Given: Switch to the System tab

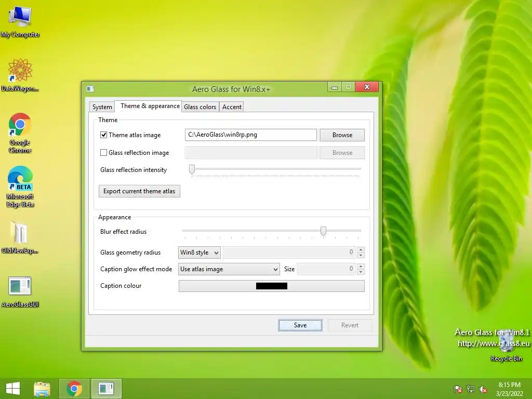Looking at the screenshot, I should click(102, 107).
